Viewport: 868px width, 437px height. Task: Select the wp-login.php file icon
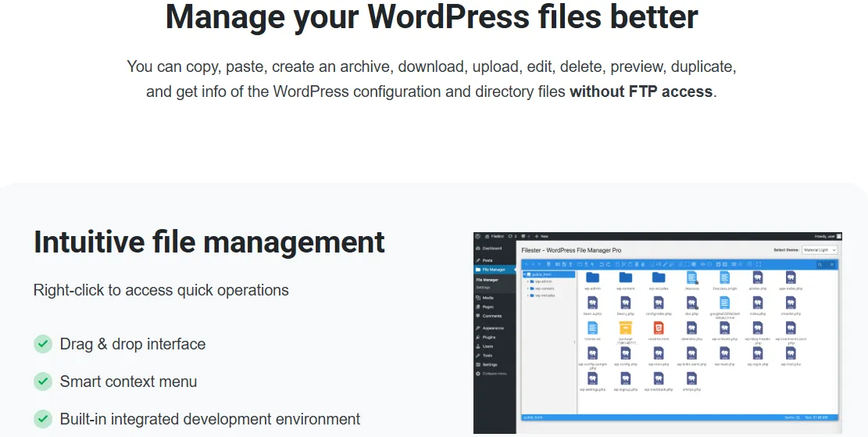[757, 353]
